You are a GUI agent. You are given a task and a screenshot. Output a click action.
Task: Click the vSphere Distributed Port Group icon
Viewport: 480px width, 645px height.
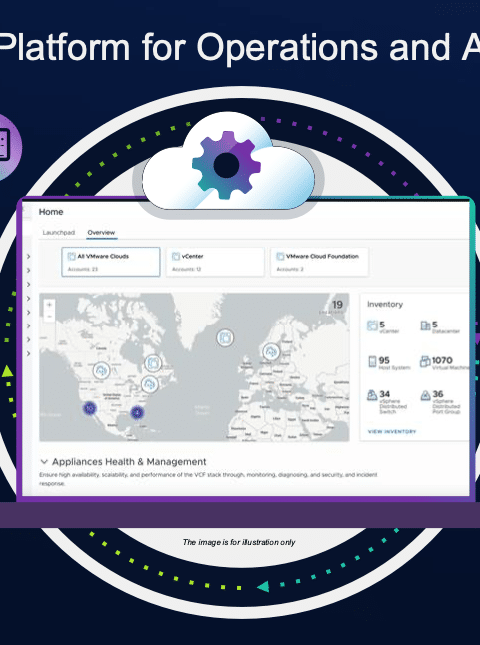425,395
